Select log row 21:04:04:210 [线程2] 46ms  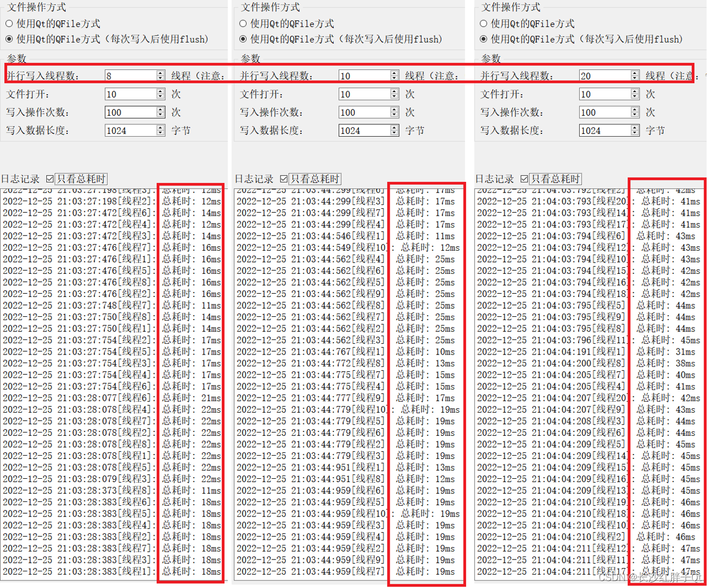coord(586,537)
